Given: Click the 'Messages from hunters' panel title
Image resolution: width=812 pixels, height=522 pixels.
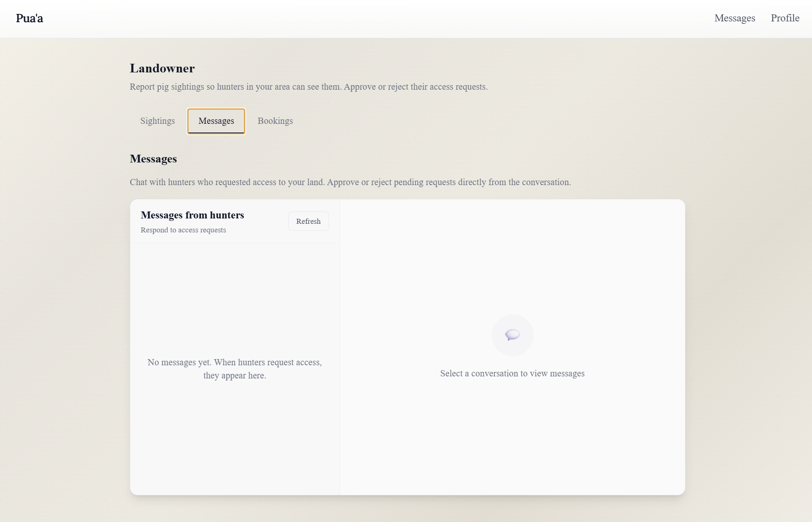Looking at the screenshot, I should click(192, 215).
